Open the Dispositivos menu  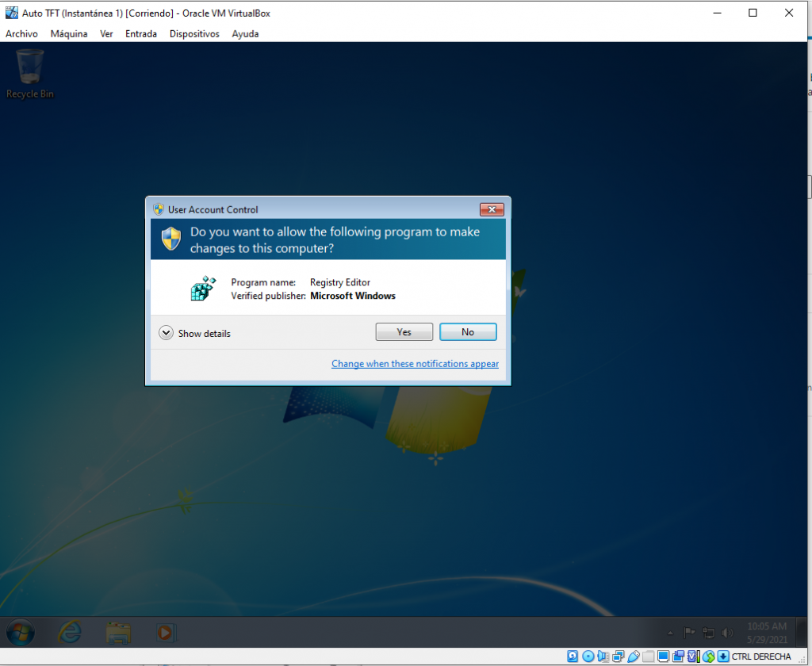194,34
